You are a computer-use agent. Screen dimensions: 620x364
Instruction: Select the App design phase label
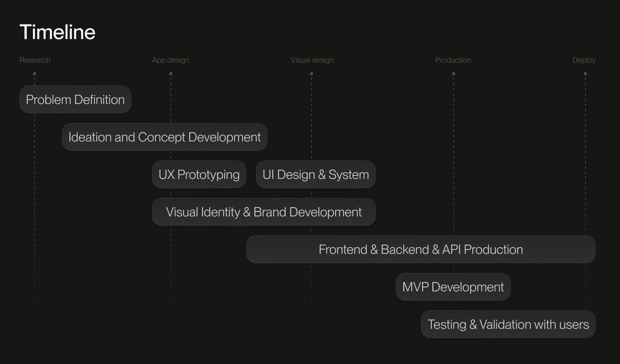tap(170, 60)
